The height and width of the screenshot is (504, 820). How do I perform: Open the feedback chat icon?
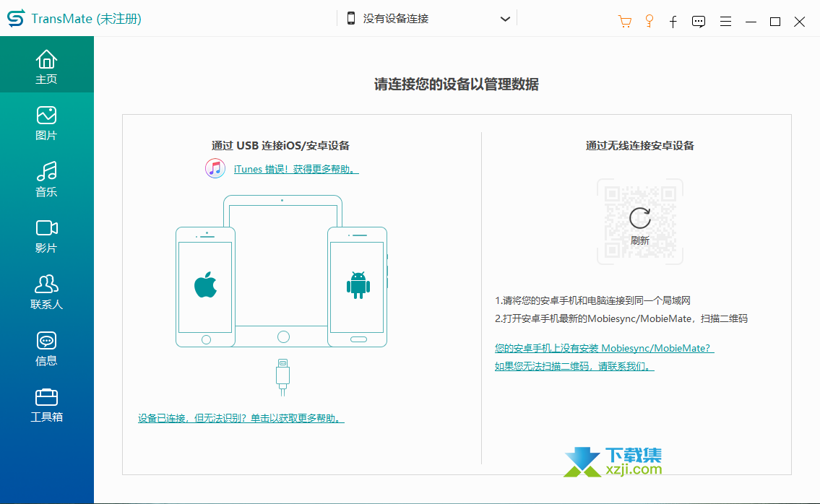698,22
